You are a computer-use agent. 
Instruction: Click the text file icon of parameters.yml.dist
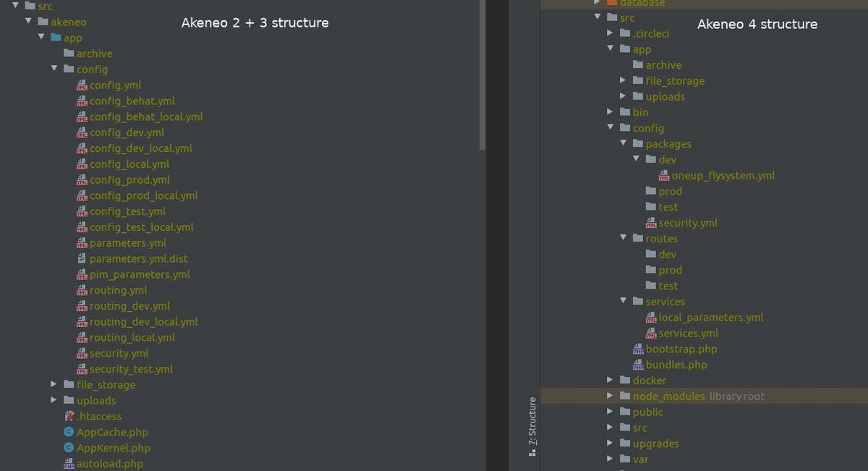coord(82,258)
